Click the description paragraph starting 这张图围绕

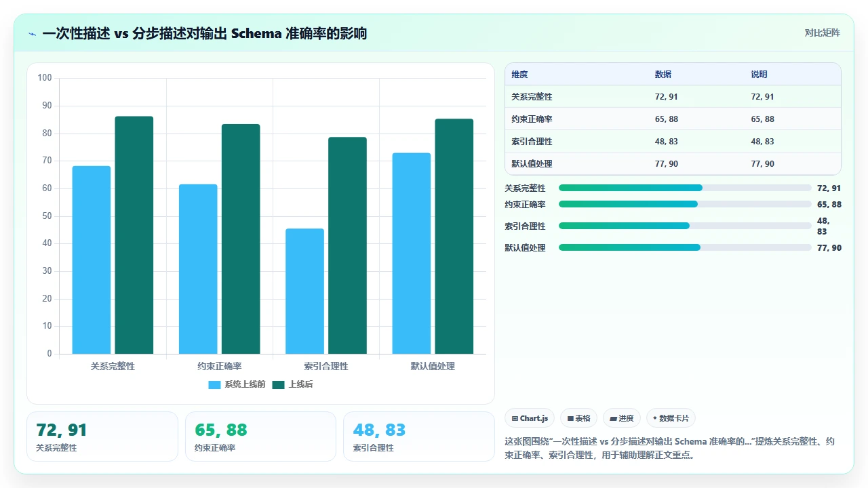pyautogui.click(x=670, y=448)
